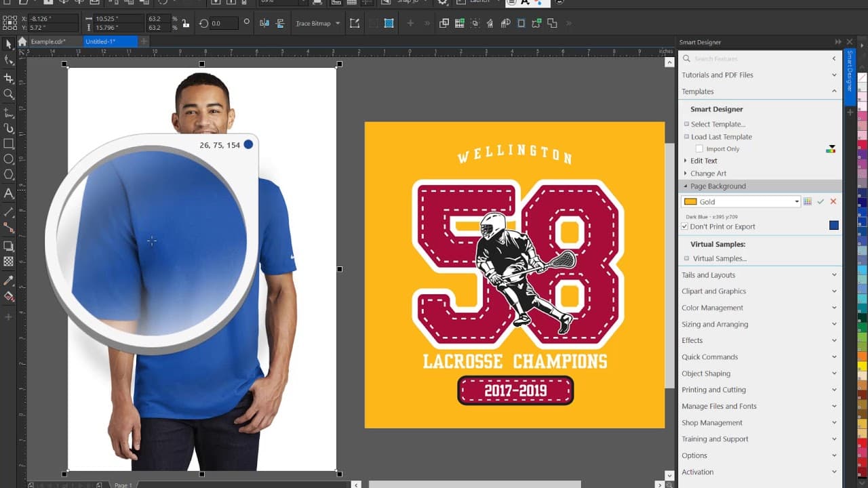Click the Search Features field
The width and height of the screenshot is (868, 488).
(x=756, y=58)
